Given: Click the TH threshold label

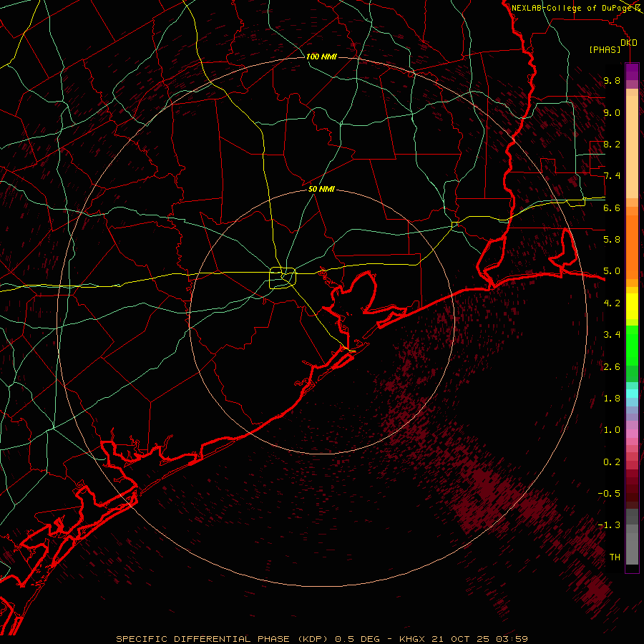Looking at the screenshot, I should (615, 557).
